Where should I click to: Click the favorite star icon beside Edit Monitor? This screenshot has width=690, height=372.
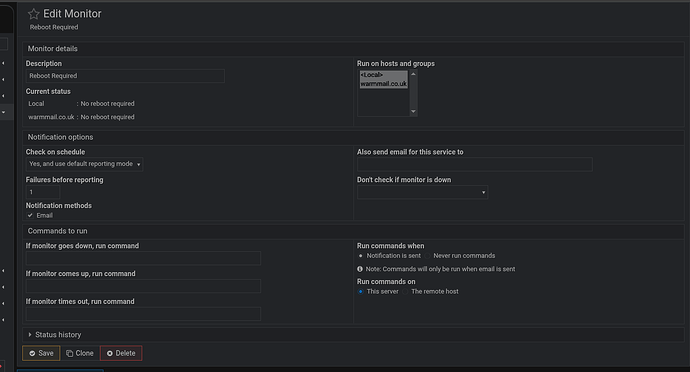33,14
